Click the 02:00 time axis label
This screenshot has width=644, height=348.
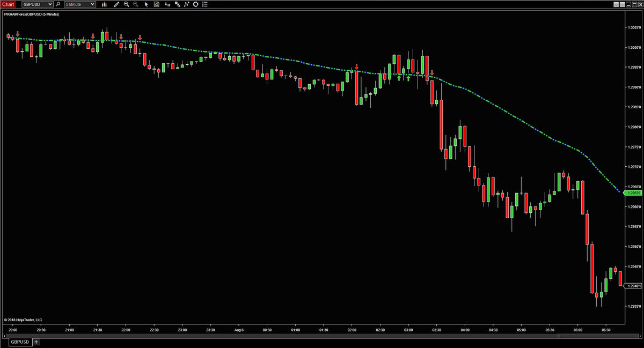pos(352,330)
